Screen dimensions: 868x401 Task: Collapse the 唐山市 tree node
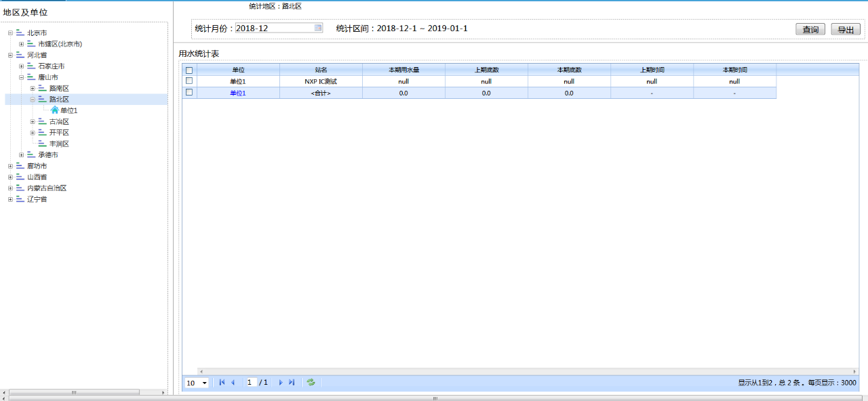pos(22,77)
